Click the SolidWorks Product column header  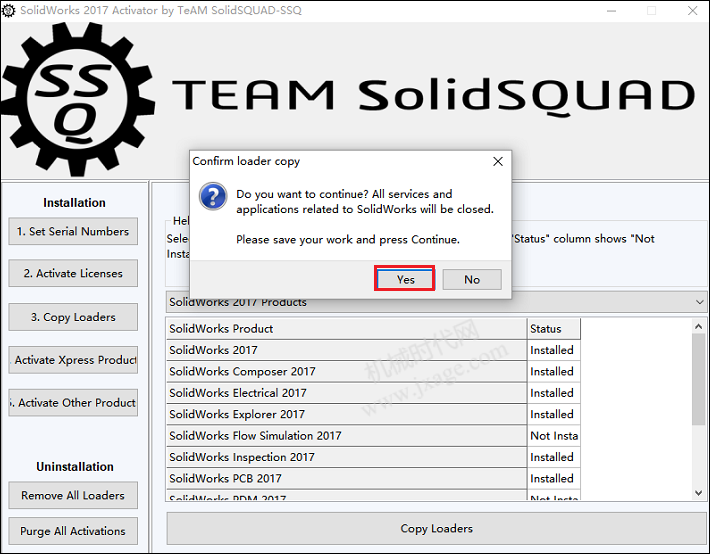[346, 328]
